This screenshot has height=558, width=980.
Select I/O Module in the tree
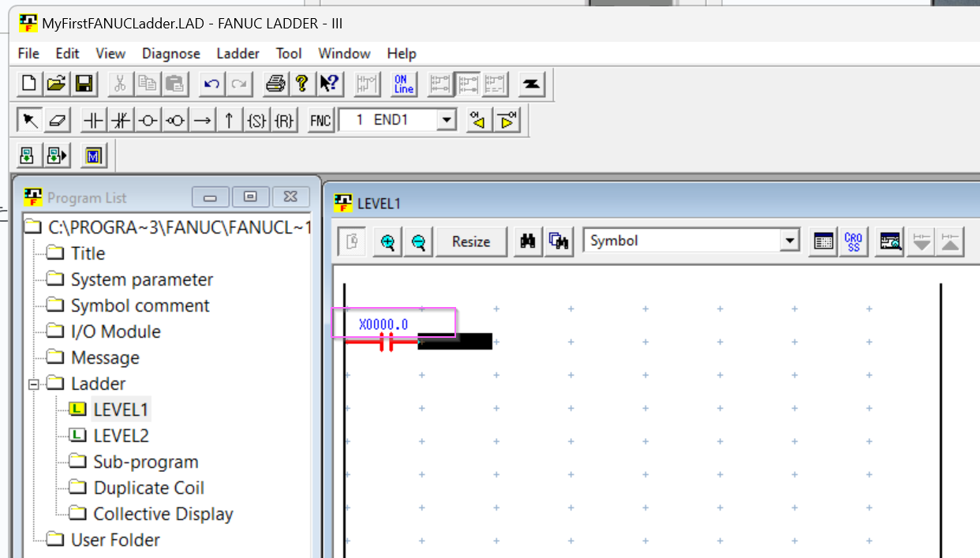tap(115, 331)
